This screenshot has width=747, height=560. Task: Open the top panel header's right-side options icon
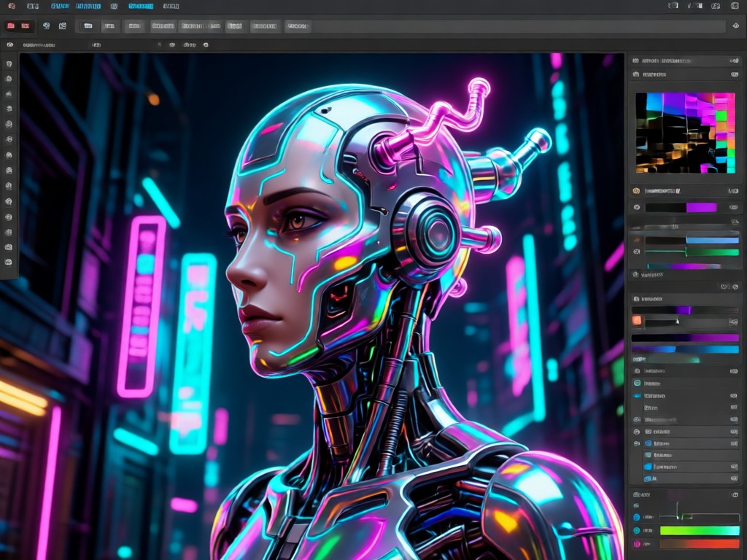[x=734, y=61]
